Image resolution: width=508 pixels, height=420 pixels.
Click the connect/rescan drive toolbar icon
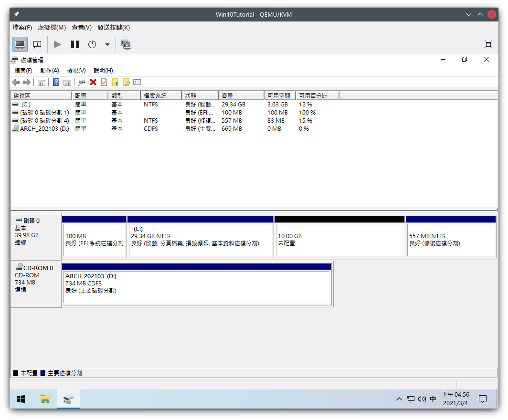(82, 82)
